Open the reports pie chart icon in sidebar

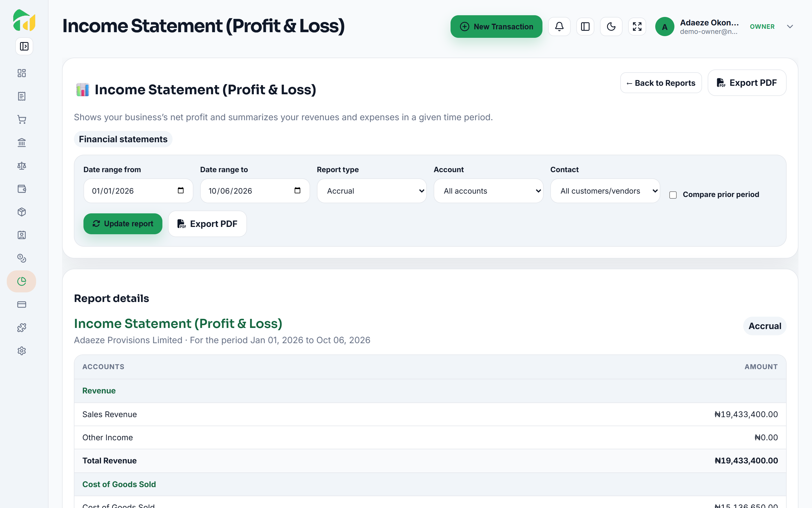tap(21, 281)
